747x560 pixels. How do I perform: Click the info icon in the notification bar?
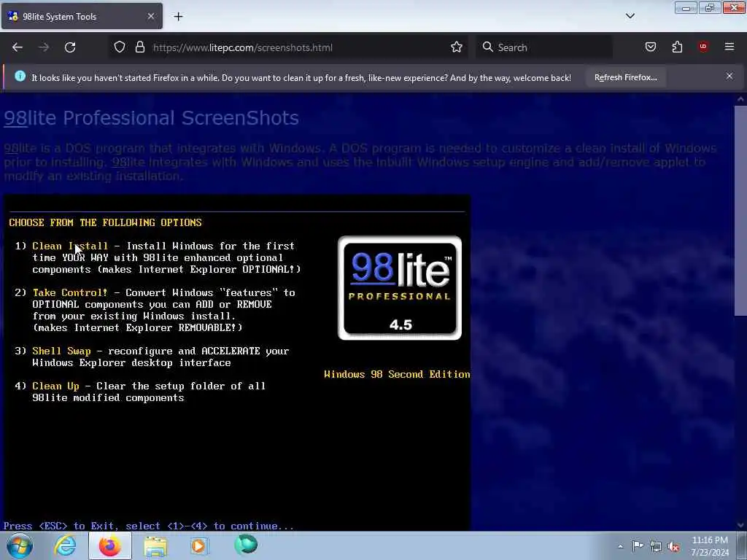click(20, 76)
